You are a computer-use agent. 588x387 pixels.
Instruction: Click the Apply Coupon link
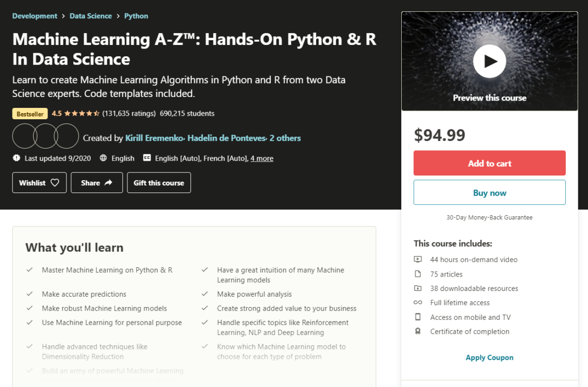[x=489, y=357]
